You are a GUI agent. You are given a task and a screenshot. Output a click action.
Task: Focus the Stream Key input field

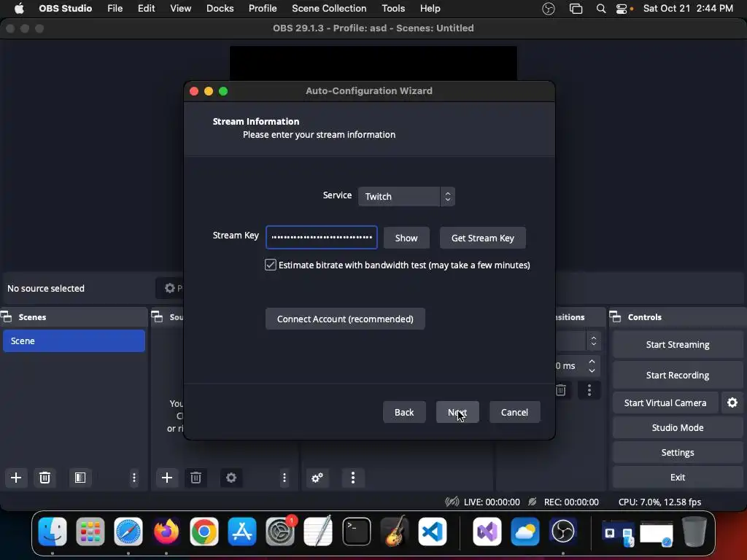[322, 237]
